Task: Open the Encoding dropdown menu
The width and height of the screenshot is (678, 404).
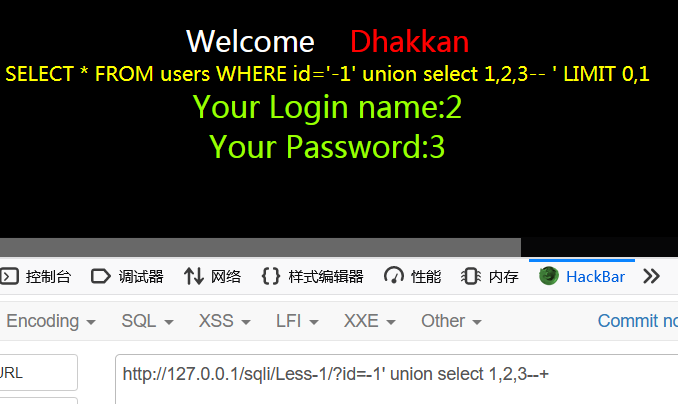Action: click(x=51, y=321)
